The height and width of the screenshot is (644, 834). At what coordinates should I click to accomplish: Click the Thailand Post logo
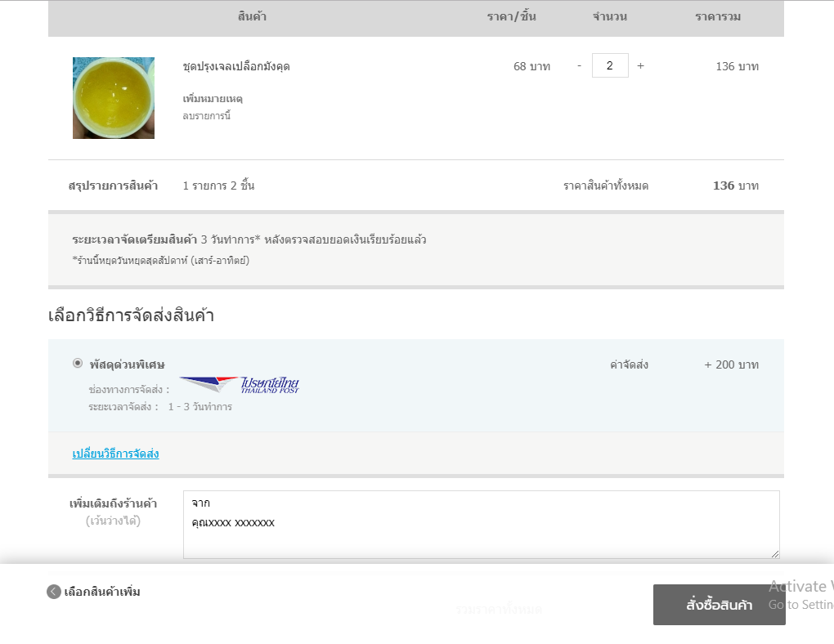click(x=240, y=385)
